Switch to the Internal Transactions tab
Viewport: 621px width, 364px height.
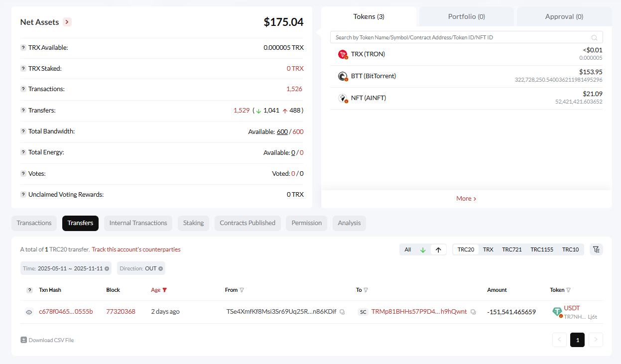[138, 223]
